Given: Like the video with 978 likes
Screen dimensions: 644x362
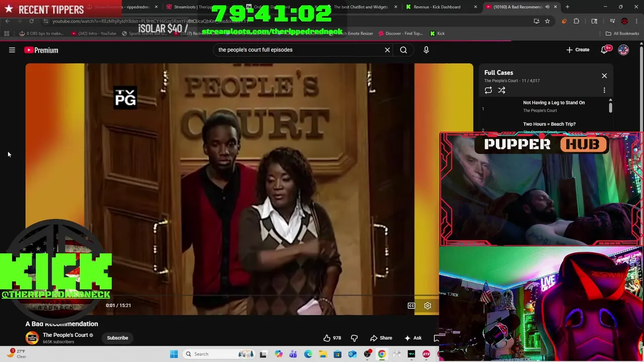Looking at the screenshot, I should [x=332, y=338].
